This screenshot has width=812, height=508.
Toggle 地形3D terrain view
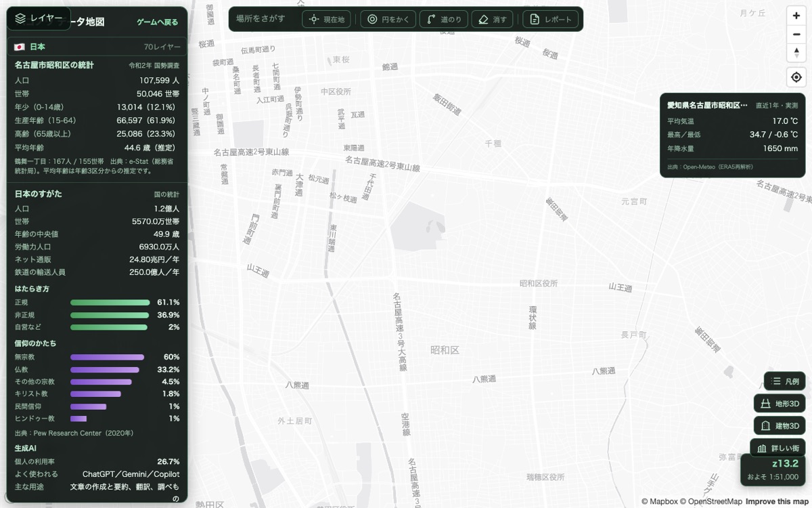coord(780,404)
